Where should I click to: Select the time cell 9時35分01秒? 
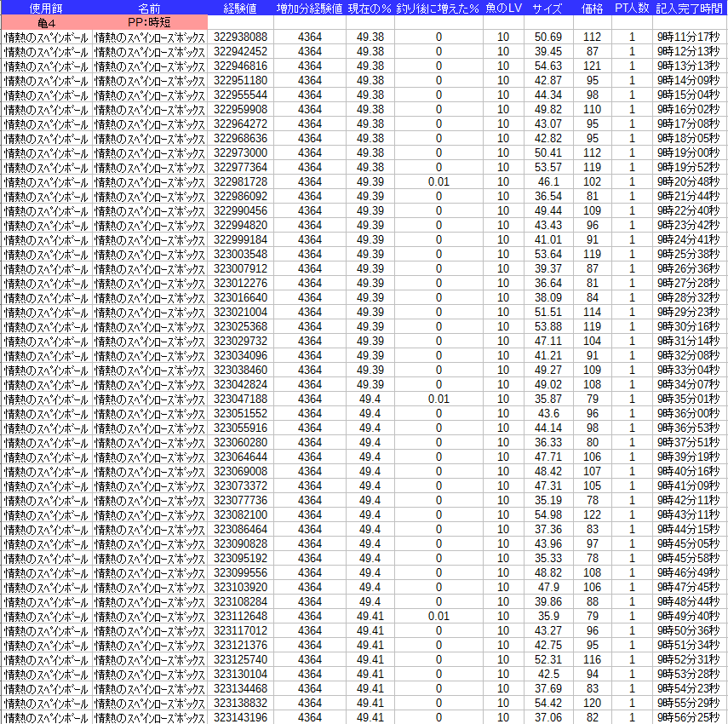click(690, 399)
